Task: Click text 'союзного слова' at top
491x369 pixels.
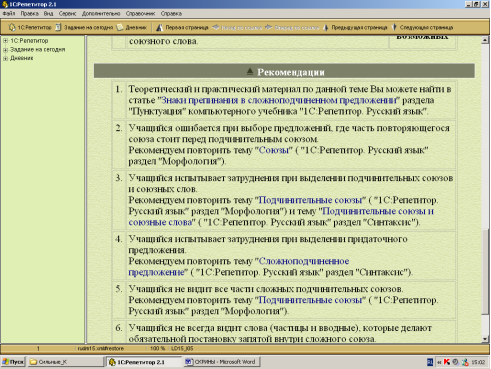Action: pyautogui.click(x=163, y=41)
